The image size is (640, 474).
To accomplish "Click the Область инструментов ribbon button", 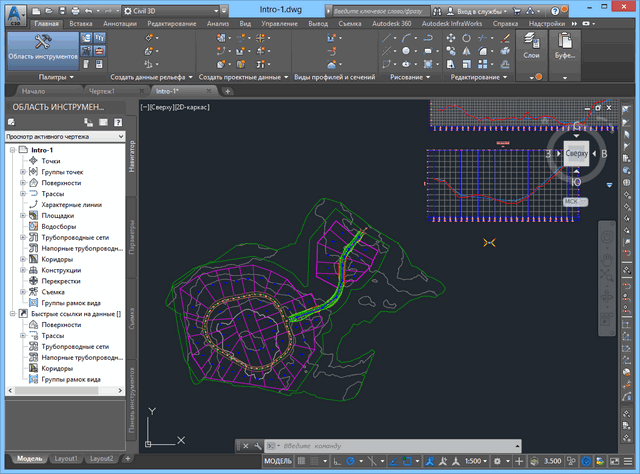I will (x=43, y=47).
